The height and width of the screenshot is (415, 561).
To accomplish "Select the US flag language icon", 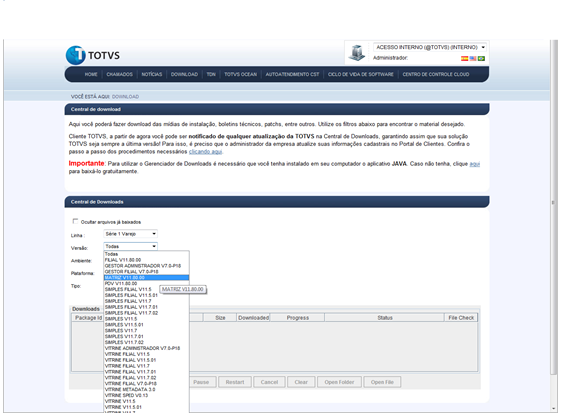I will click(473, 58).
